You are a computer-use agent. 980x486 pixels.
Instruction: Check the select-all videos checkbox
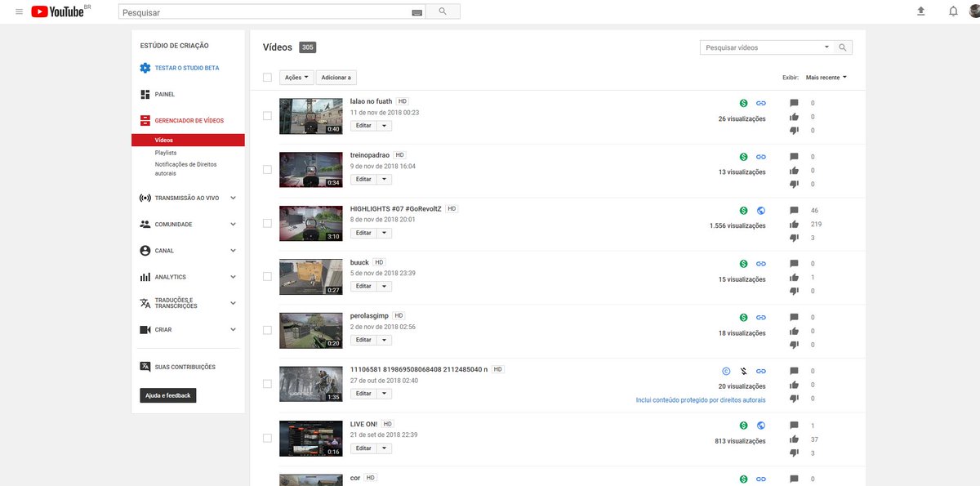[x=267, y=78]
